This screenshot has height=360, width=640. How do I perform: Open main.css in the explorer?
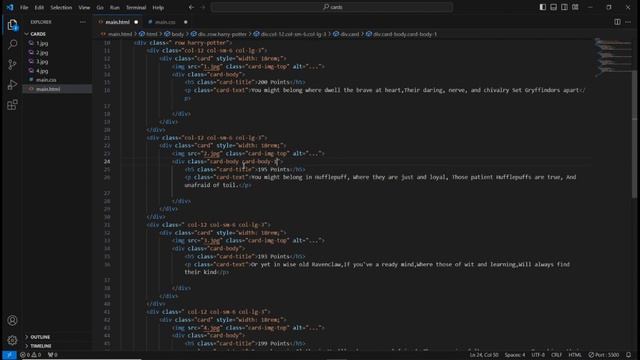[46, 80]
